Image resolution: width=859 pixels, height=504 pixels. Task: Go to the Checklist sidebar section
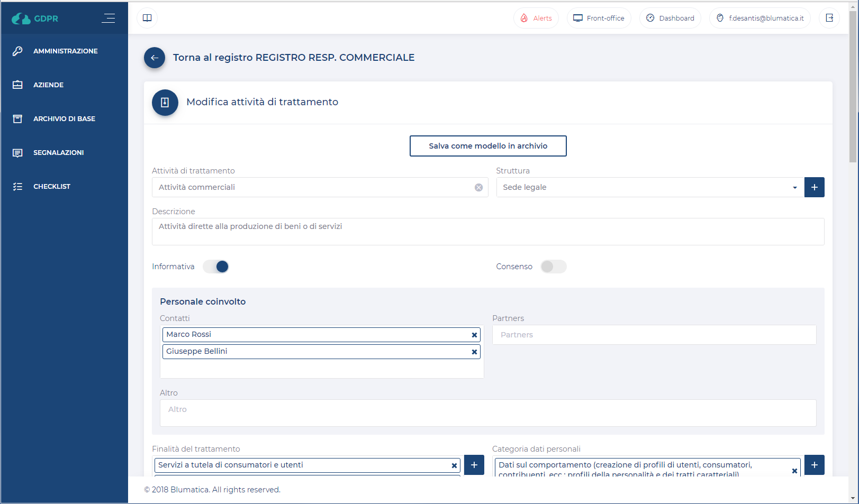coord(51,187)
